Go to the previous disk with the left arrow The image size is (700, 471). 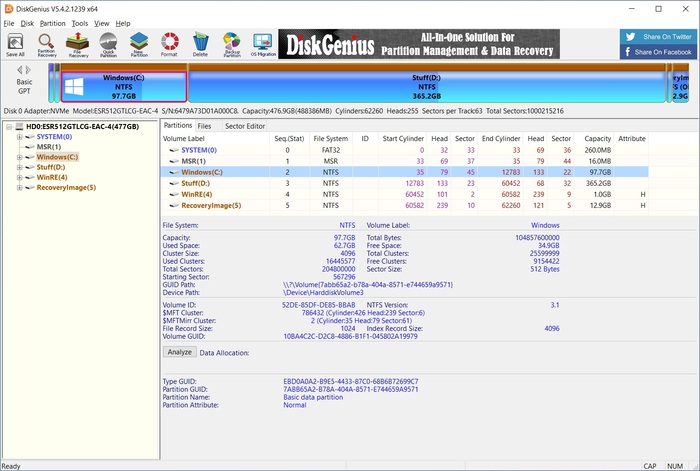tap(20, 70)
